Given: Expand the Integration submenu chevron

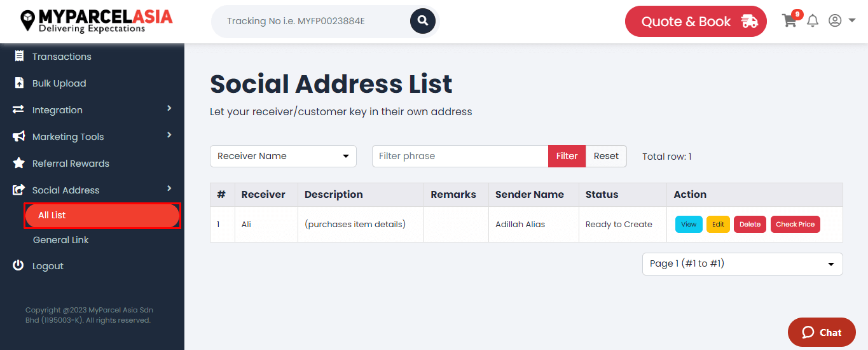Looking at the screenshot, I should 169,109.
